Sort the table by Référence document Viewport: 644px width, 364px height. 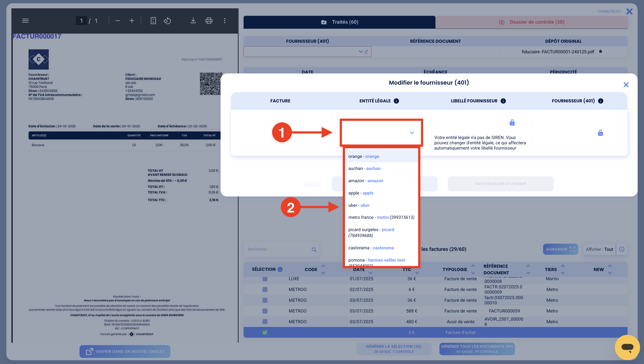pyautogui.click(x=528, y=269)
